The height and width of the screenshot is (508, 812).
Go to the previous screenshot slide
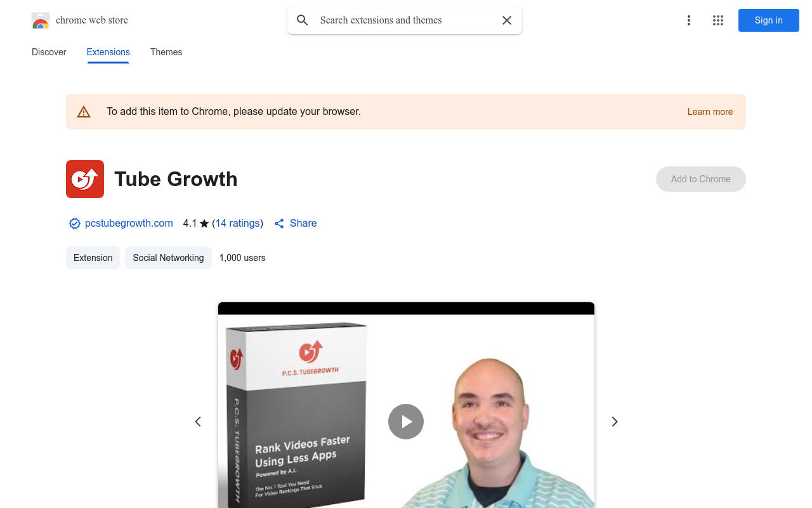click(x=198, y=422)
